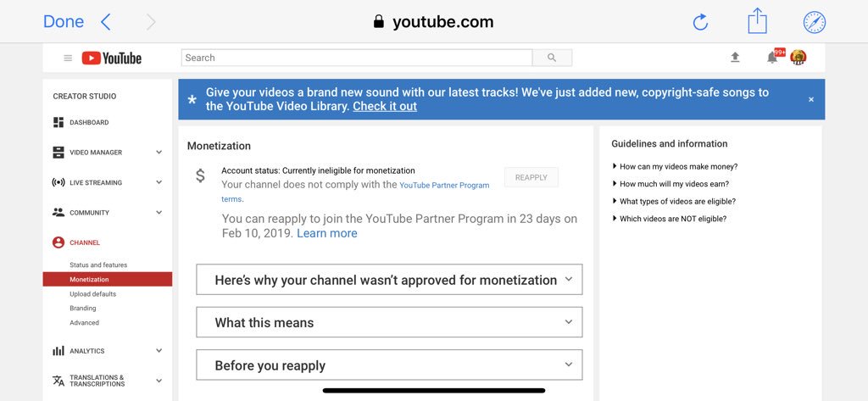
Task: Expand What types of videos are eligible
Action: [674, 202]
